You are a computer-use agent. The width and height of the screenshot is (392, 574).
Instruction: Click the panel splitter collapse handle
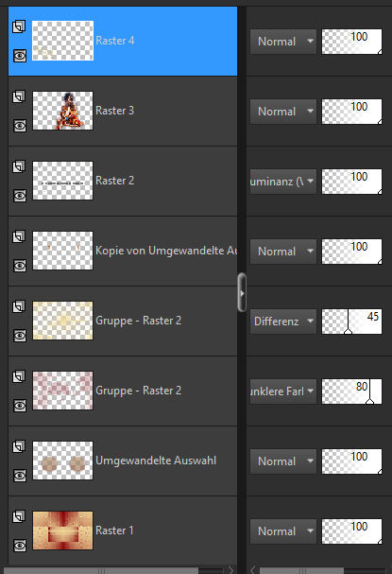click(242, 292)
